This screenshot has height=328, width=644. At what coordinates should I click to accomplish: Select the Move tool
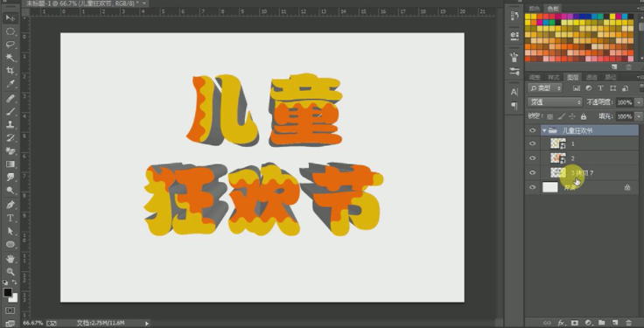coord(10,18)
